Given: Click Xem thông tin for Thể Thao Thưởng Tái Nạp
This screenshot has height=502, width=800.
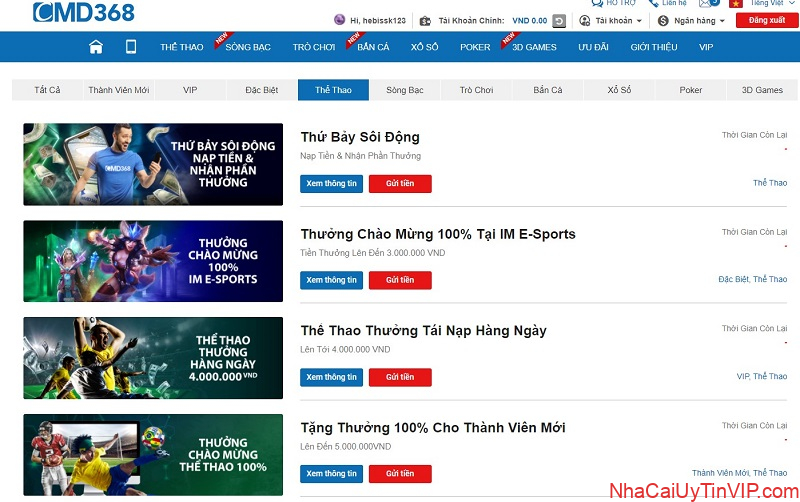Looking at the screenshot, I should 331,377.
